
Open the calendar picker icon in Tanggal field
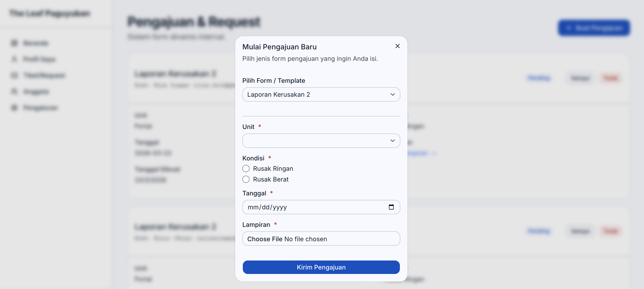pyautogui.click(x=392, y=207)
